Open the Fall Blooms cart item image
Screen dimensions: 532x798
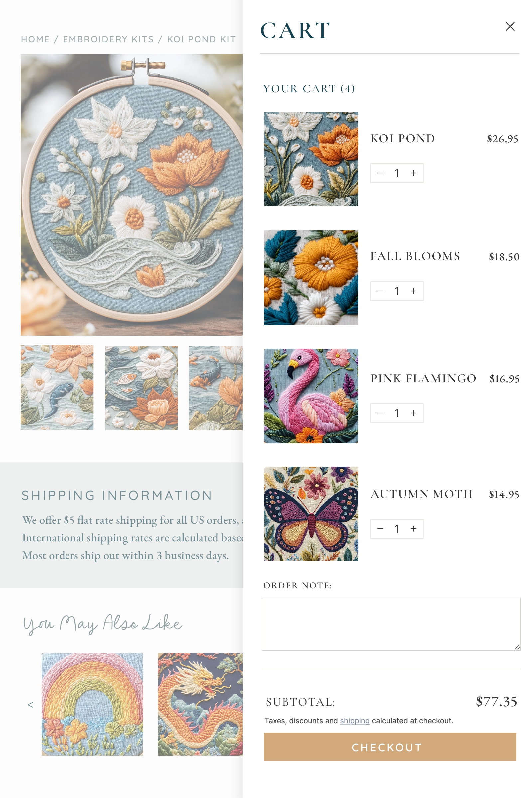pos(311,278)
